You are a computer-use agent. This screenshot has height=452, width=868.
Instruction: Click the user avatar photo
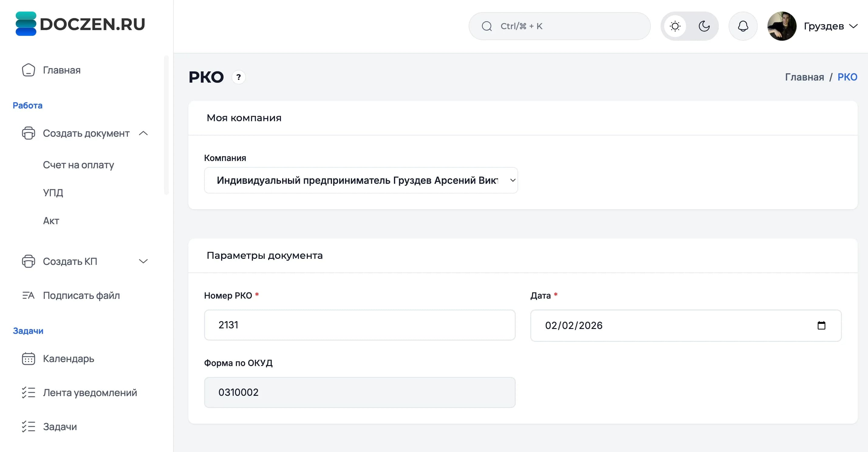click(x=782, y=26)
